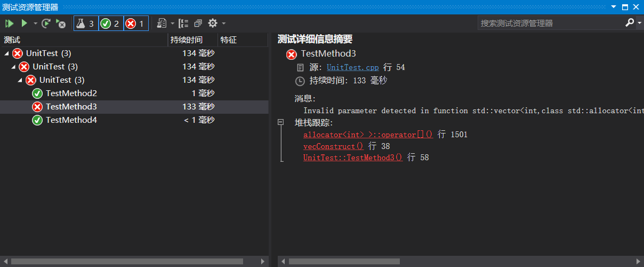
Task: Click the 测试详细信息摘要 heading
Action: tap(315, 40)
